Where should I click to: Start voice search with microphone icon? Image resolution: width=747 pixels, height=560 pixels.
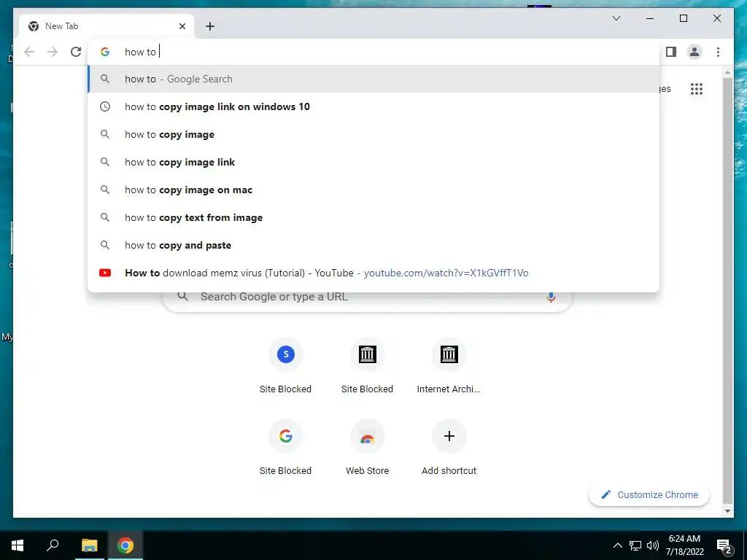[551, 297]
